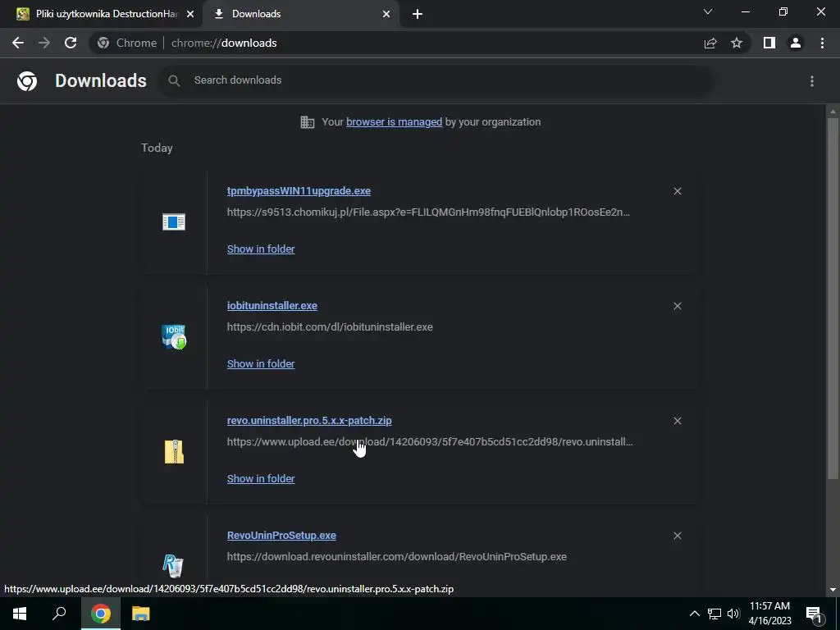Open the Downloads page more actions menu

coord(812,81)
